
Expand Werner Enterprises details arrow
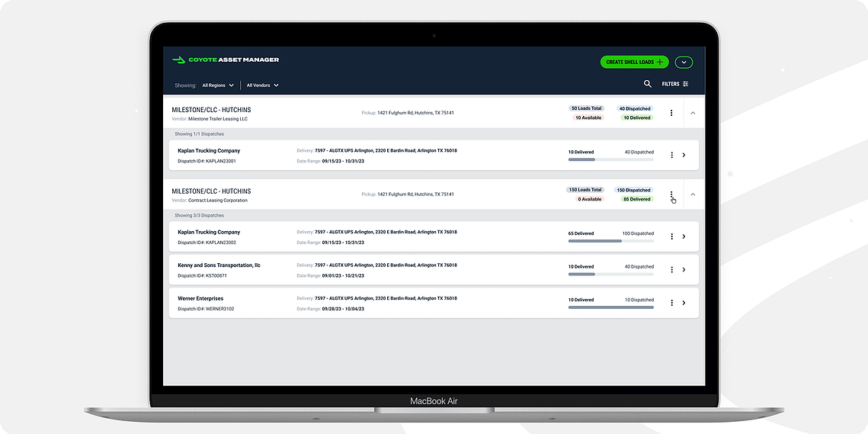[684, 304]
